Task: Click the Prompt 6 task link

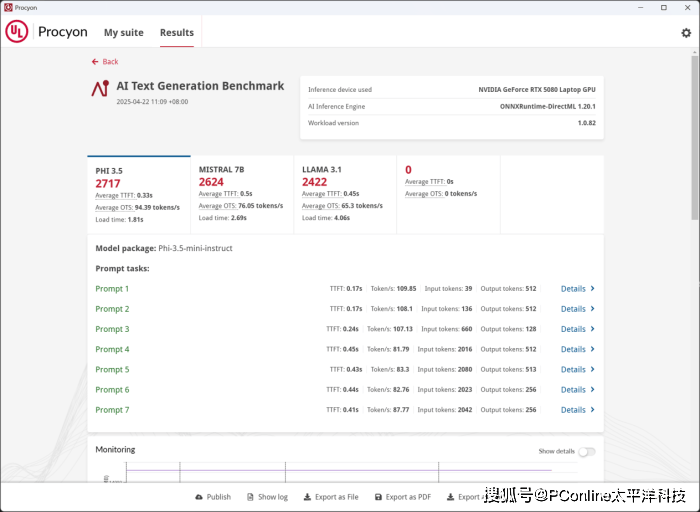Action: click(112, 390)
